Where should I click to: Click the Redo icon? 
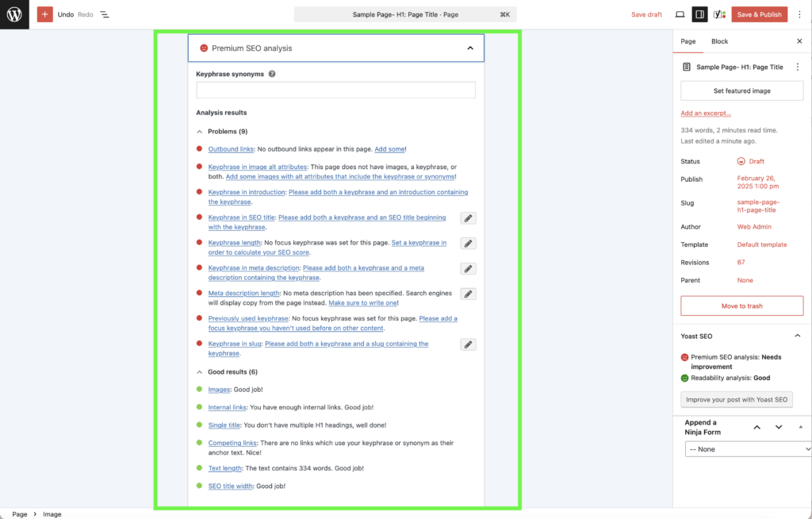(x=87, y=13)
